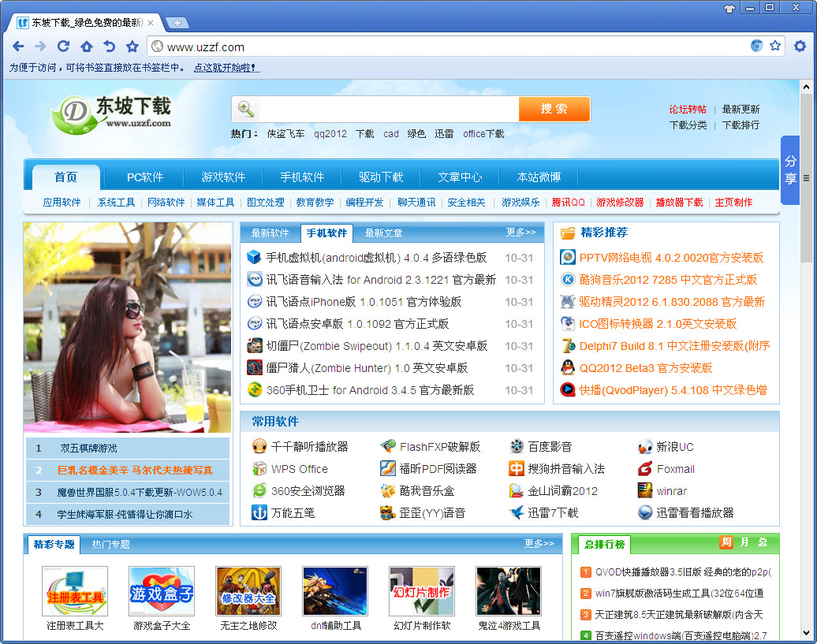Open 讯飞语点iPhone版 1.0.1051 entry
Image resolution: width=817 pixels, height=644 pixels.
pyautogui.click(x=364, y=301)
